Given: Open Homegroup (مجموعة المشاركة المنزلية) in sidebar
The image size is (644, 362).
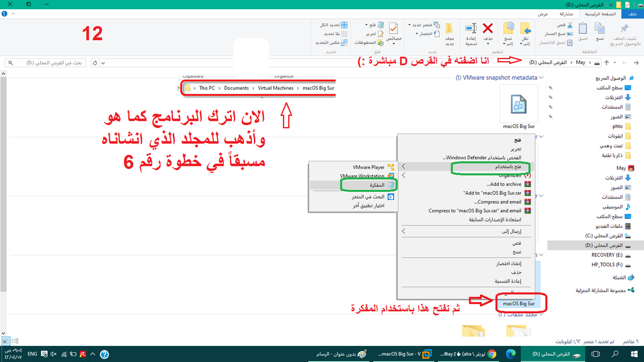Looking at the screenshot, I should (604, 290).
